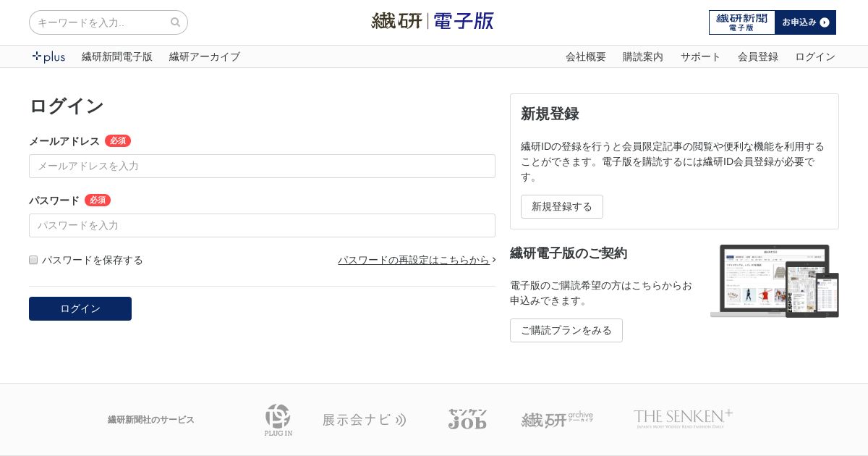Viewport: 868px width, 456px height.
Task: Click 繊研新聞社のサービス footer label
Action: pyautogui.click(x=151, y=420)
